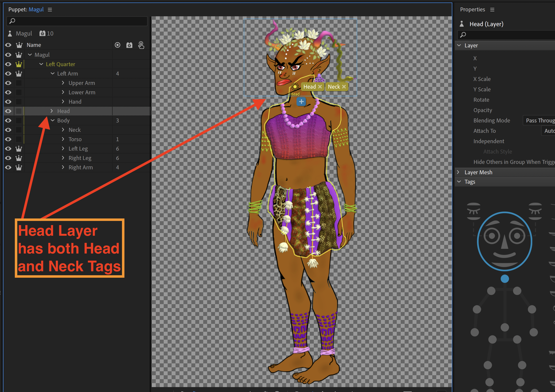Open the Puppet panel hamburger menu
Image resolution: width=555 pixels, height=392 pixels.
coord(50,9)
